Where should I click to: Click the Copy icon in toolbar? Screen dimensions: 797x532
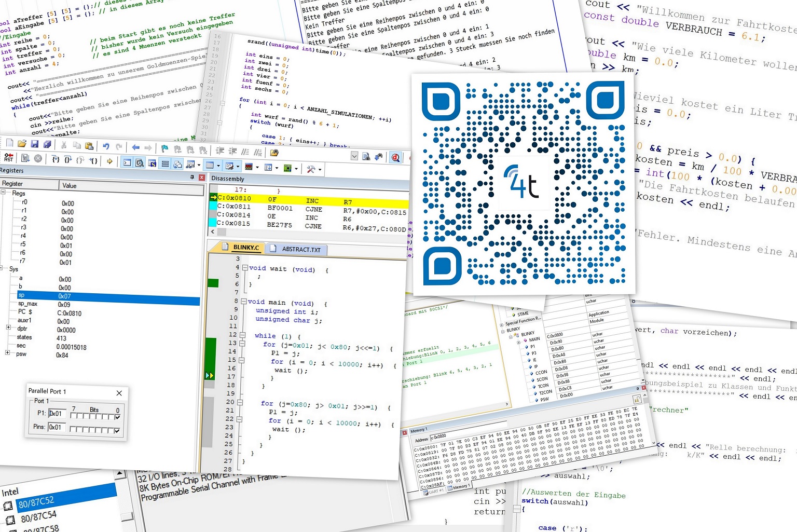click(77, 145)
